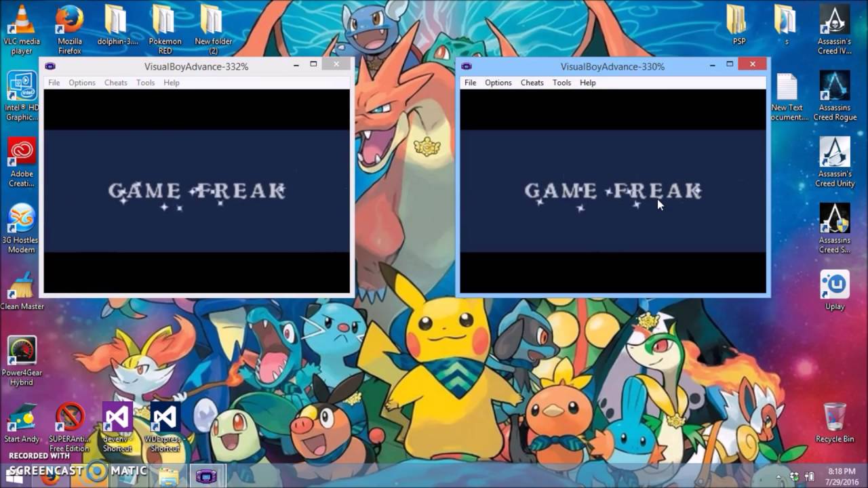Open Help menu in VisualBoyAdvance-332% window
This screenshot has width=868, height=488.
pyautogui.click(x=172, y=83)
